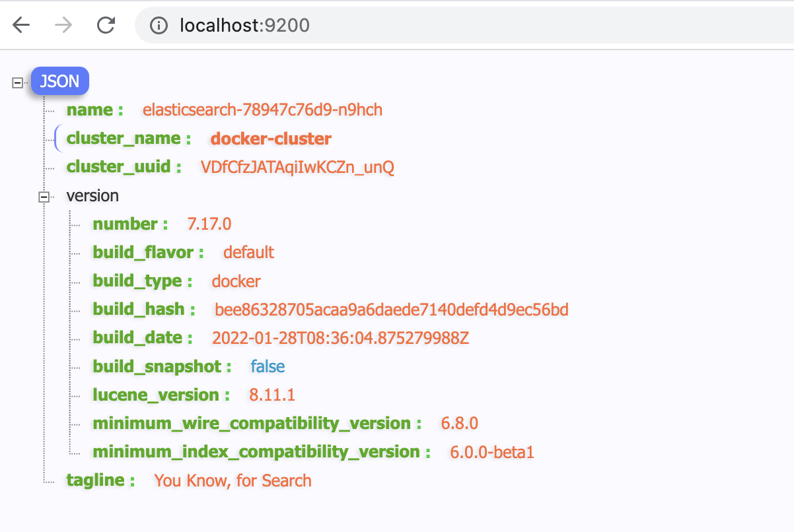Collapse the version node
This screenshot has width=794, height=532.
point(44,196)
